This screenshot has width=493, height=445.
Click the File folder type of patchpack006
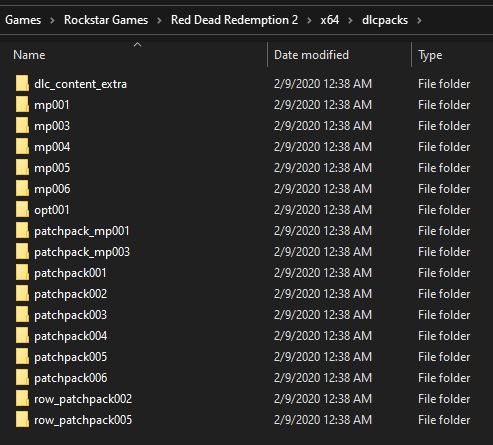coord(444,378)
